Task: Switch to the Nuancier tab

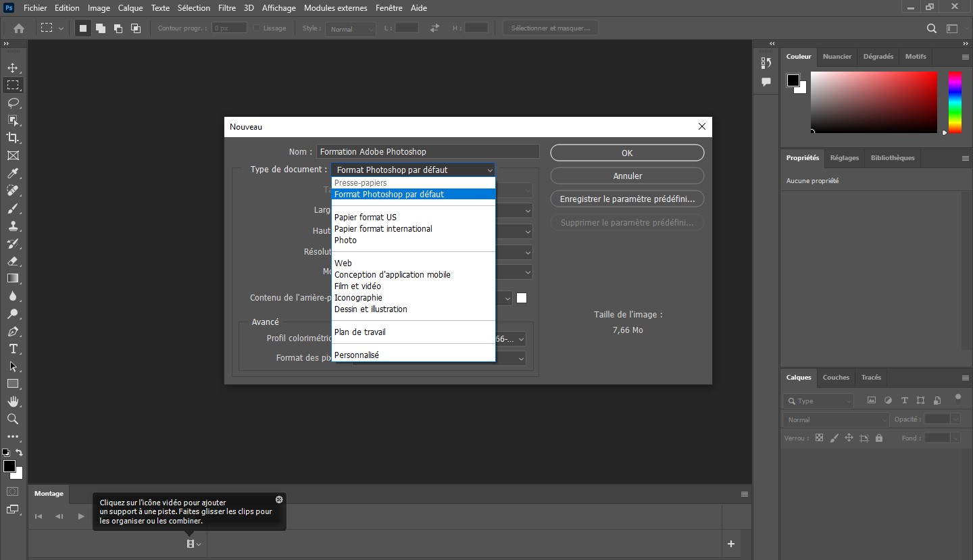Action: 837,57
